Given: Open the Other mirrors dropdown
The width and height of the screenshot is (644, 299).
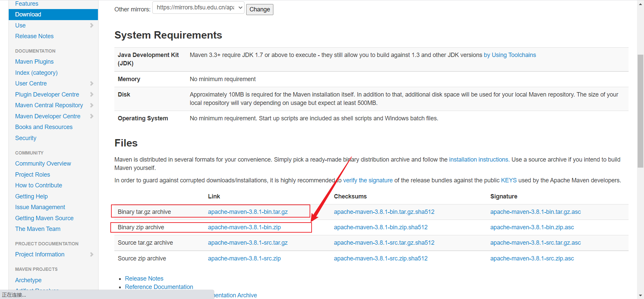Looking at the screenshot, I should (x=198, y=8).
